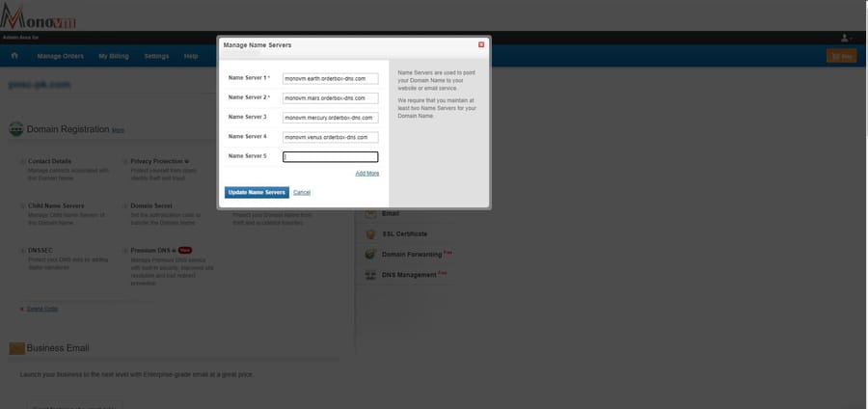Click the DNS Management icon

(371, 275)
